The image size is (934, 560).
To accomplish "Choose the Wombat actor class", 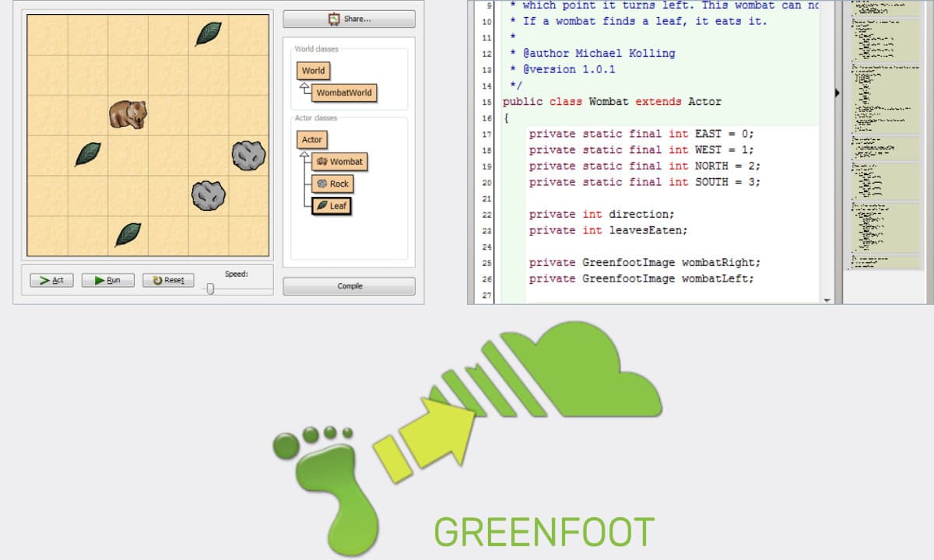I will (339, 162).
